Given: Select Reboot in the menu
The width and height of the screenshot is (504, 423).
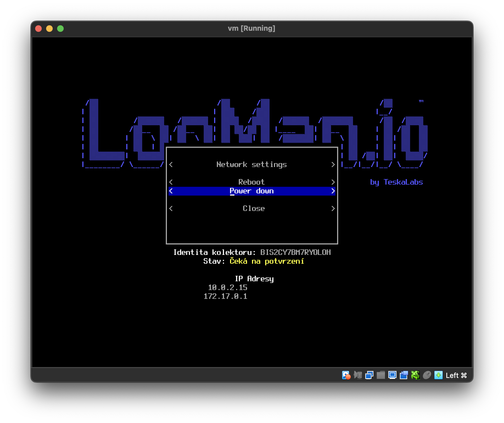Looking at the screenshot, I should click(x=251, y=182).
